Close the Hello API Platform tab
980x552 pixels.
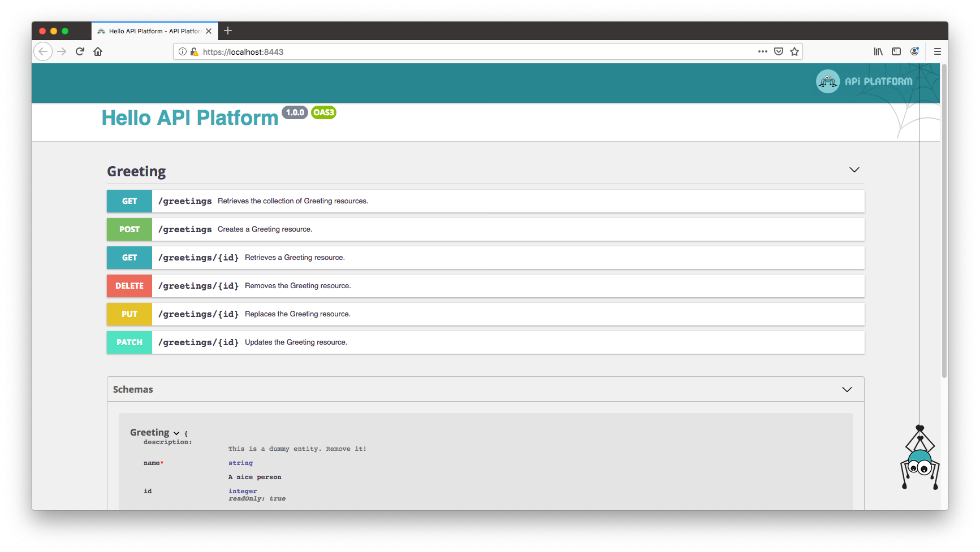click(x=209, y=31)
